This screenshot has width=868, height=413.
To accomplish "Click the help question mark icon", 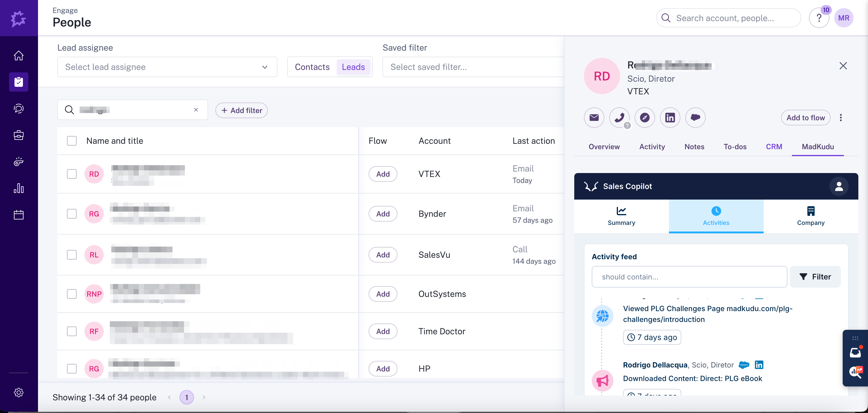I will pyautogui.click(x=819, y=18).
